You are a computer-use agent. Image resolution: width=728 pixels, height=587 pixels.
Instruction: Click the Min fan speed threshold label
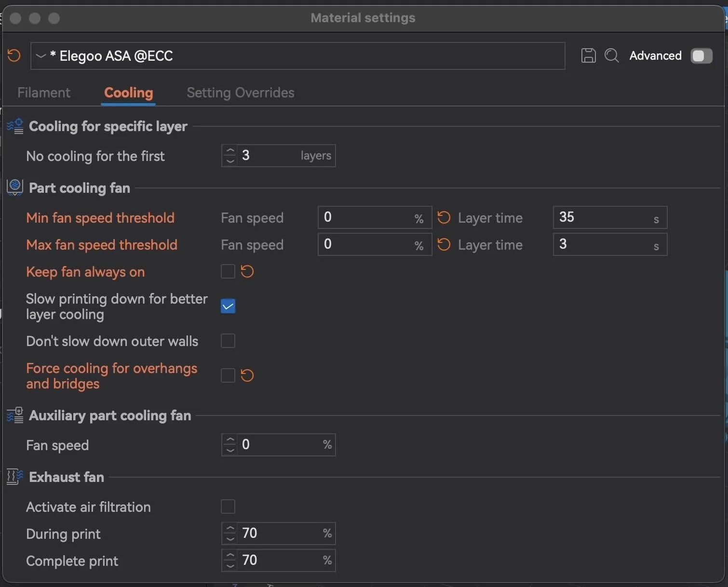(100, 218)
